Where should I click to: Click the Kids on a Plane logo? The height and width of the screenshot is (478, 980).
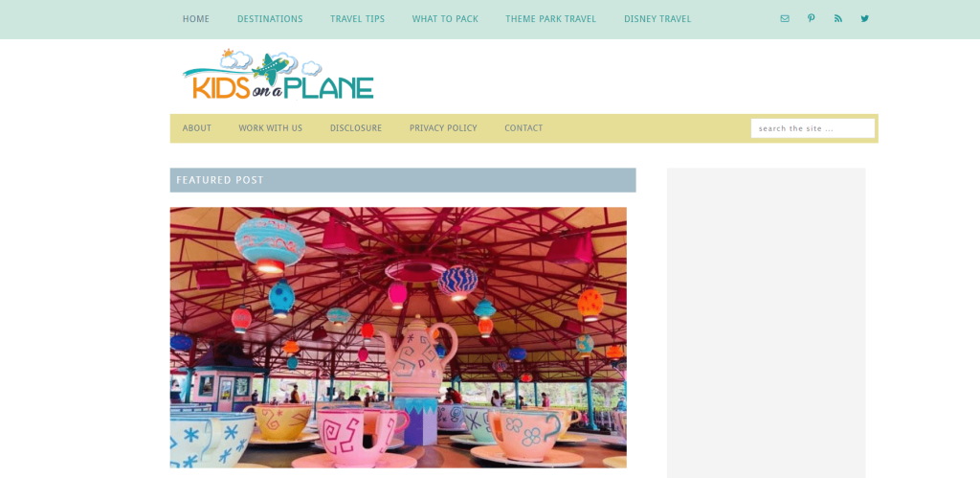278,75
